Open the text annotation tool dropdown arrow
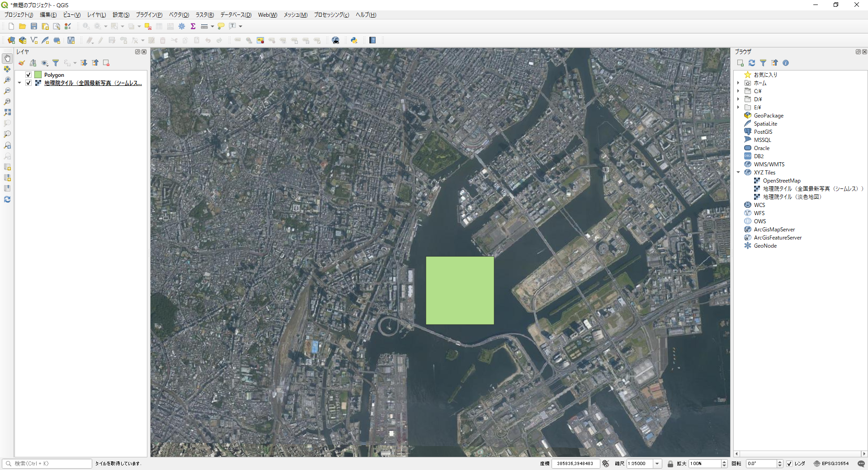 coord(241,26)
